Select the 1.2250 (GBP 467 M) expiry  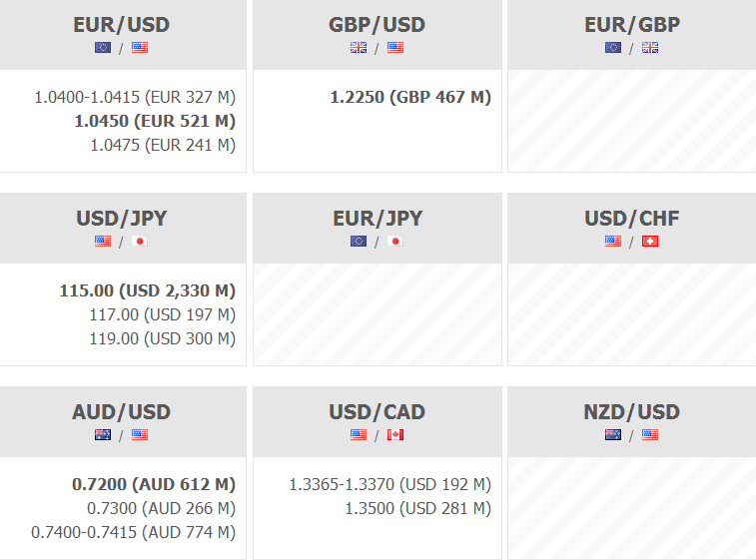point(410,97)
